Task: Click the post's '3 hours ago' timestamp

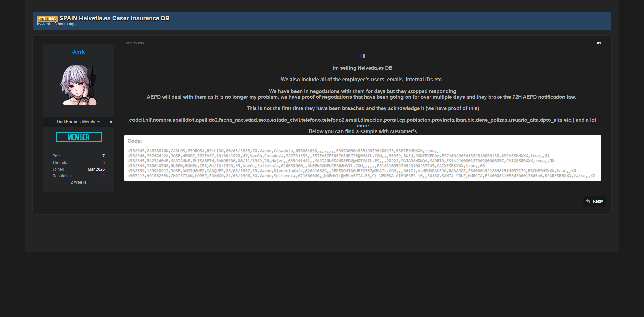Action: (x=134, y=43)
